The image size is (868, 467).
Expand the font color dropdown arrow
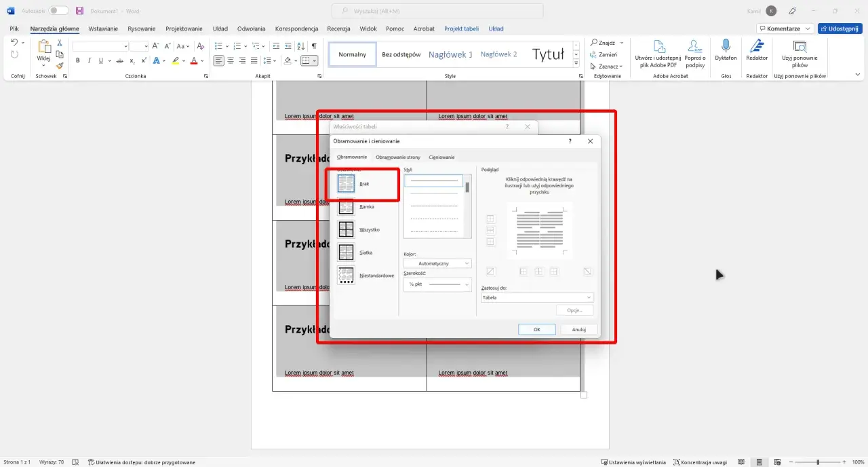203,60
